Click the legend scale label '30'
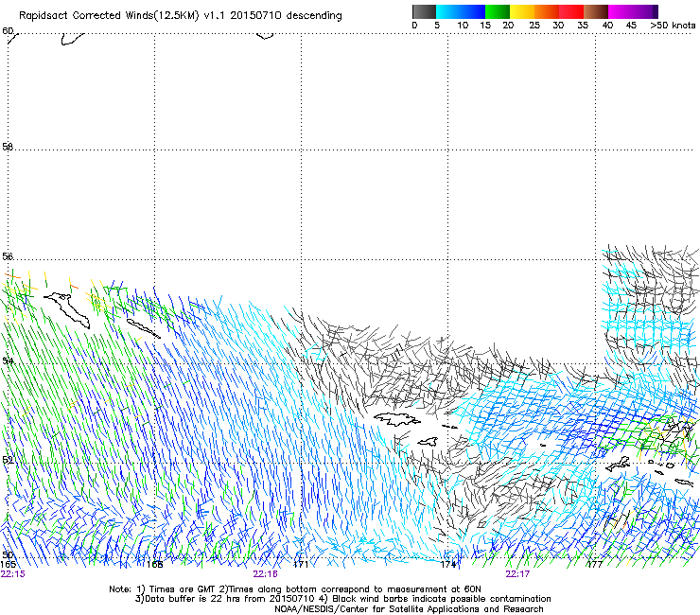The height and width of the screenshot is (615, 700). pos(558,26)
